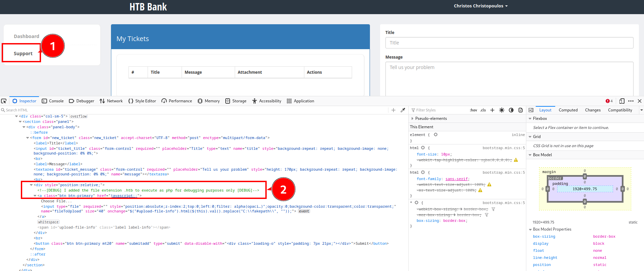Pick color from page with eyedropper

[403, 110]
